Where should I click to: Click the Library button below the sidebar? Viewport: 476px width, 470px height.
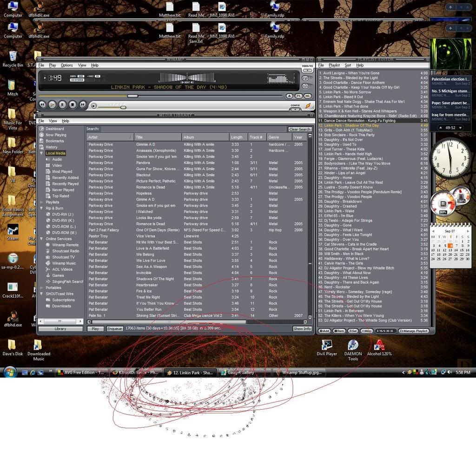point(60,329)
